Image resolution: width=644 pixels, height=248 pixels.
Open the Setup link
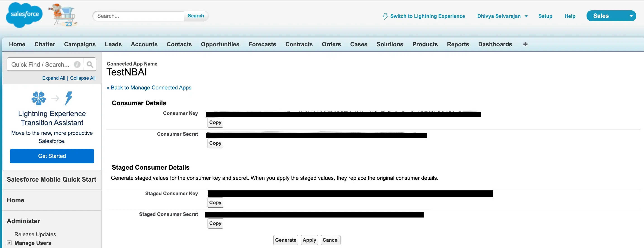(545, 16)
